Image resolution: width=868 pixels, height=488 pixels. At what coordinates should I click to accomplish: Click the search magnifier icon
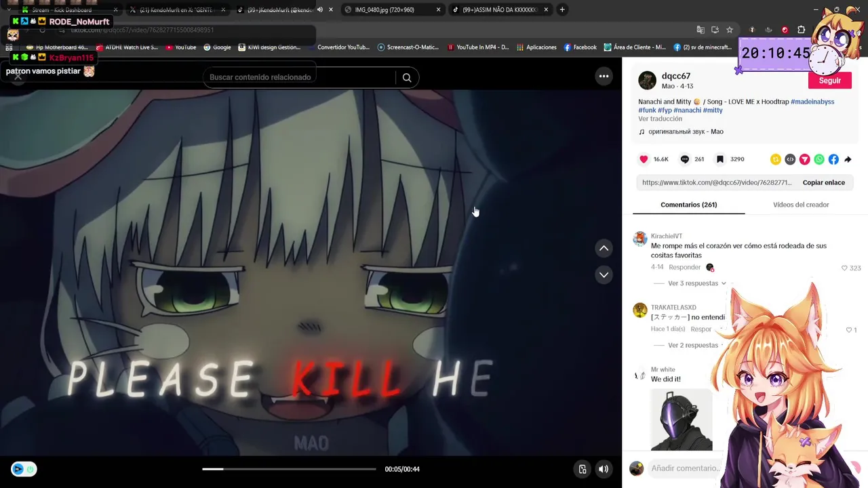(407, 77)
